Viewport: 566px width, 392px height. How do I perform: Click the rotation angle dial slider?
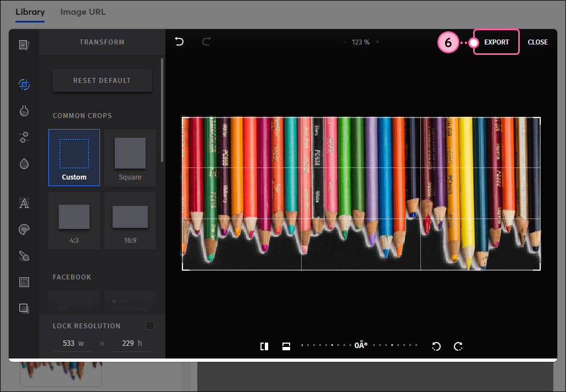coord(359,345)
